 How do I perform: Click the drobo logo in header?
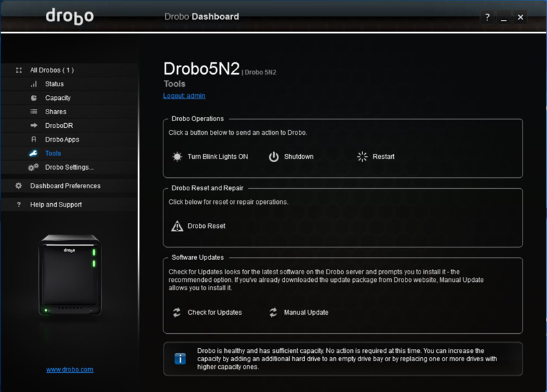click(x=70, y=16)
